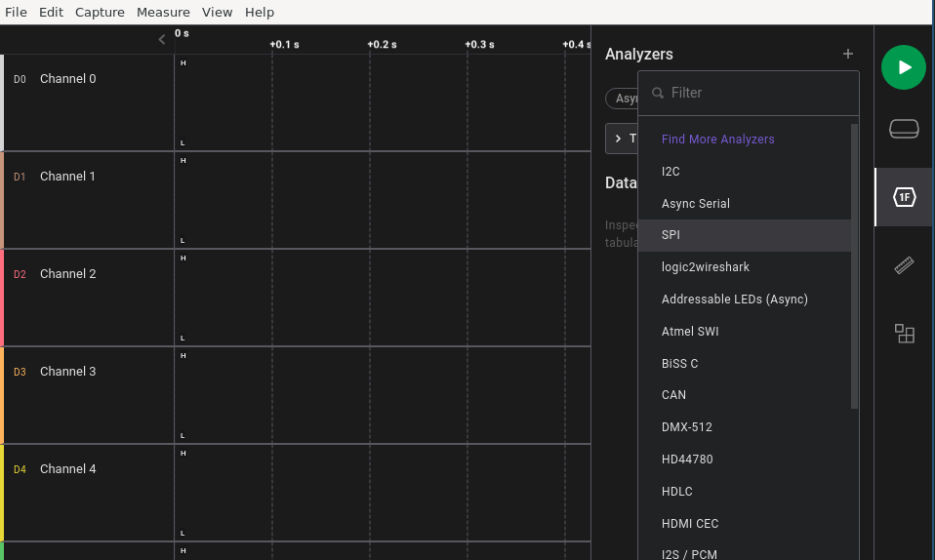Start capture with the green play button
The width and height of the screenshot is (935, 560).
coord(903,67)
